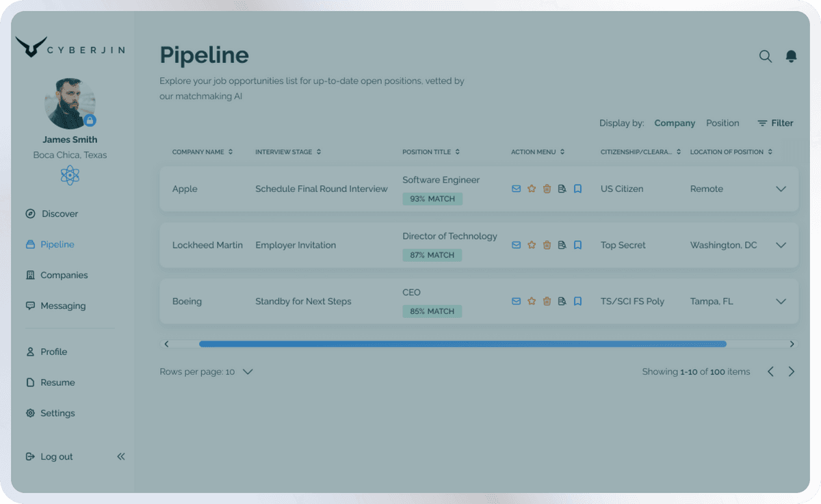Sort by the Position Title column
The width and height of the screenshot is (821, 504).
tap(431, 152)
